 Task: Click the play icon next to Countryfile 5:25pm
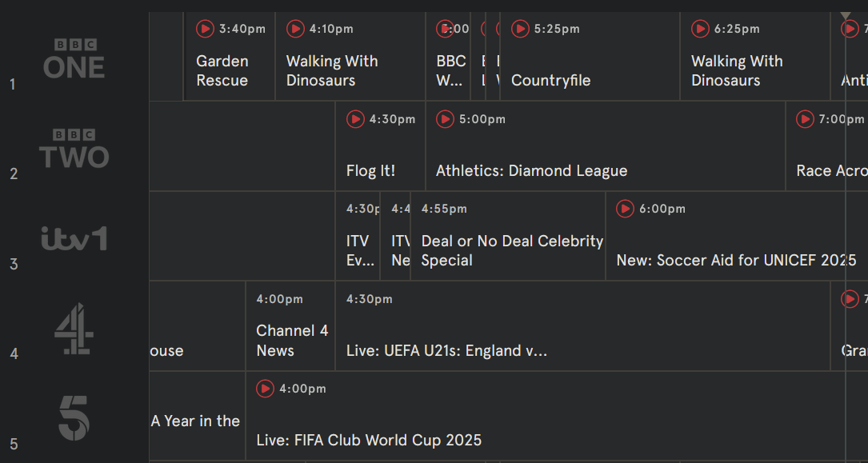[520, 29]
